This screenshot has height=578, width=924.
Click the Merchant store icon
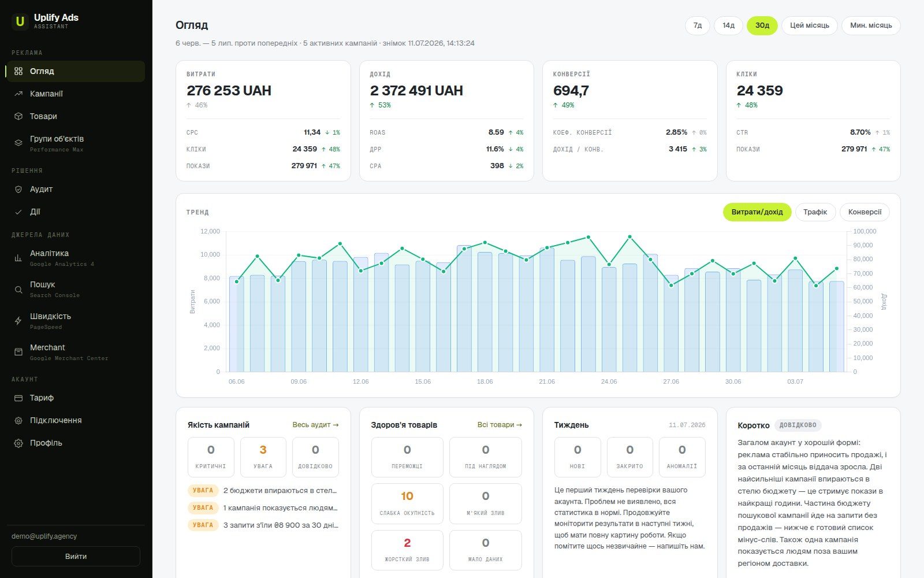click(18, 352)
